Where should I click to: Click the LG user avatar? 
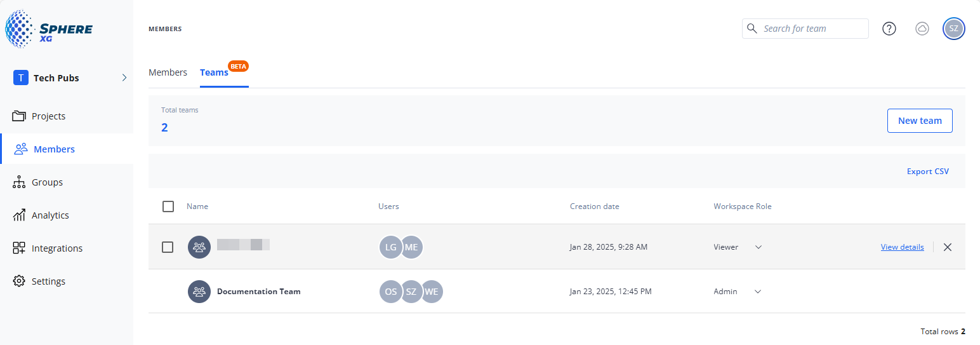(x=391, y=247)
